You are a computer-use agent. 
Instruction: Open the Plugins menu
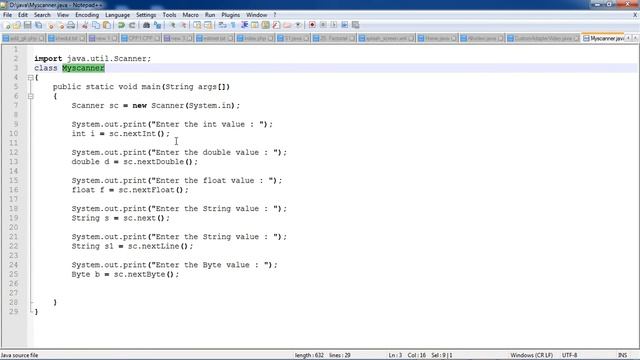[x=231, y=15]
